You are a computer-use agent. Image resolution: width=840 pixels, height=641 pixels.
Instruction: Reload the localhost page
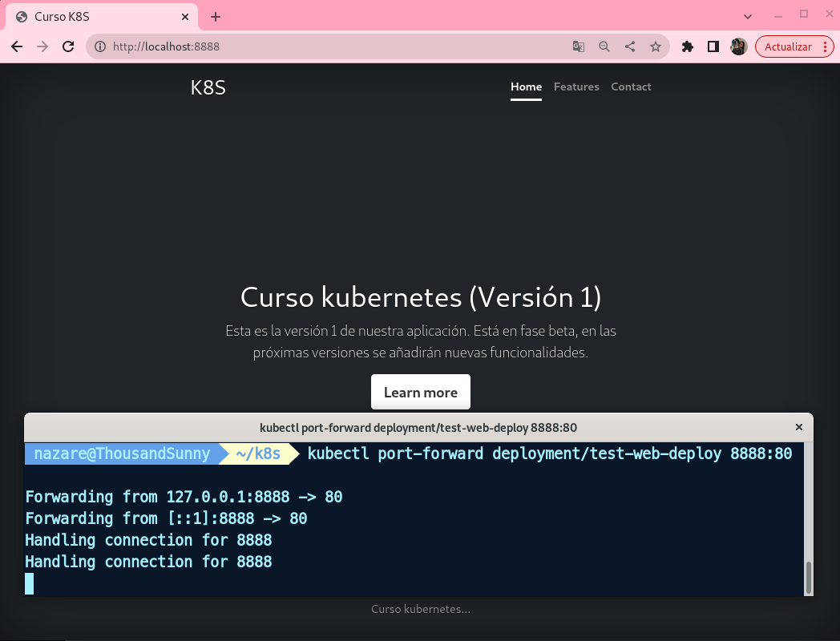pos(69,47)
